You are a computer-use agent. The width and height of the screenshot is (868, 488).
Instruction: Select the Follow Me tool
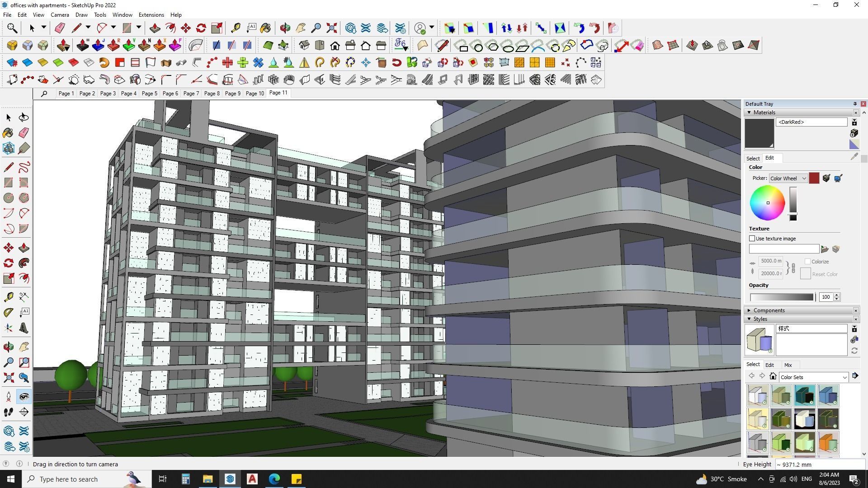tap(24, 263)
